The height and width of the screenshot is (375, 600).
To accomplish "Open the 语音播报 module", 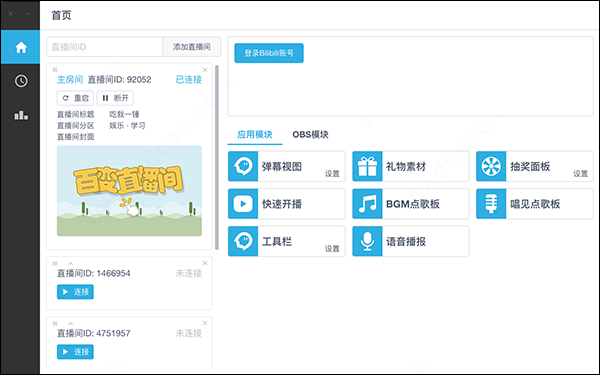I will 411,241.
